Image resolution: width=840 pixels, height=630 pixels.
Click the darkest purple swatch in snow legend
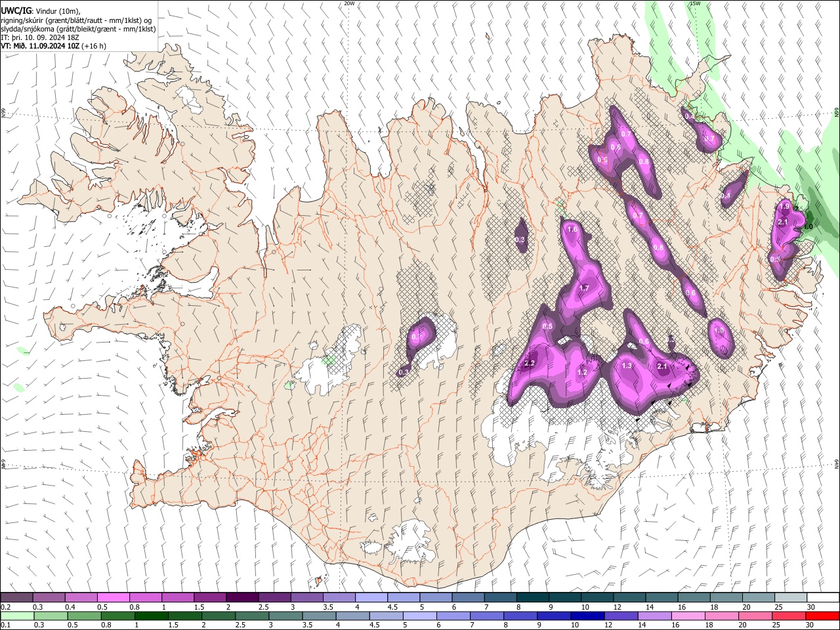(241, 597)
